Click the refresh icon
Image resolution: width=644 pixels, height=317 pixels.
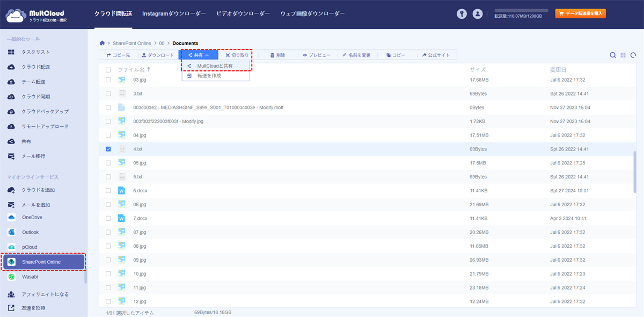click(x=633, y=55)
